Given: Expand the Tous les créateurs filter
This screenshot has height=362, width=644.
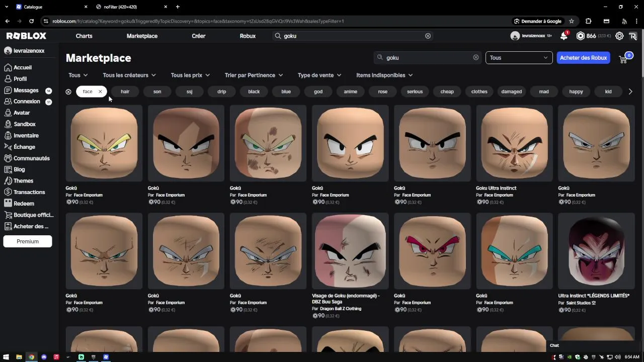Looking at the screenshot, I should coord(129,75).
